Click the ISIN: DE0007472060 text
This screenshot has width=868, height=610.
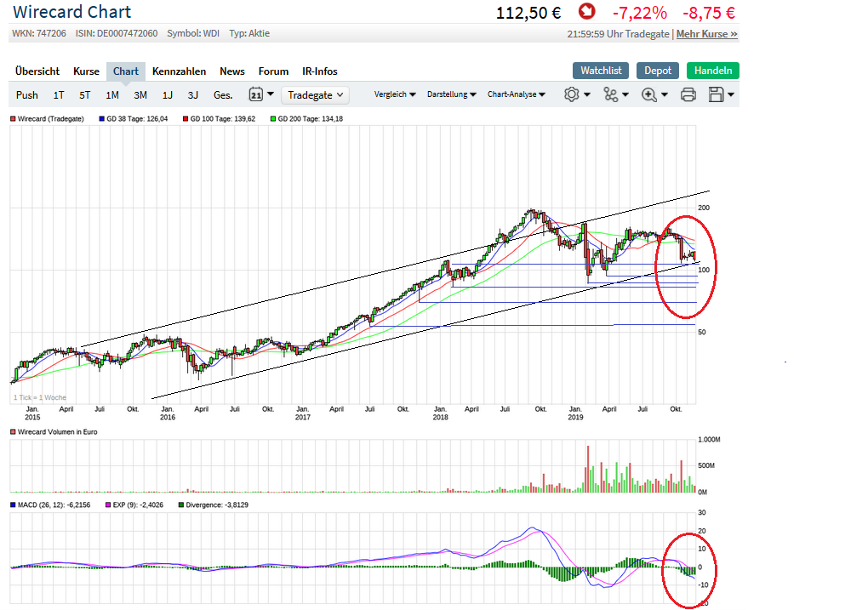pyautogui.click(x=117, y=33)
